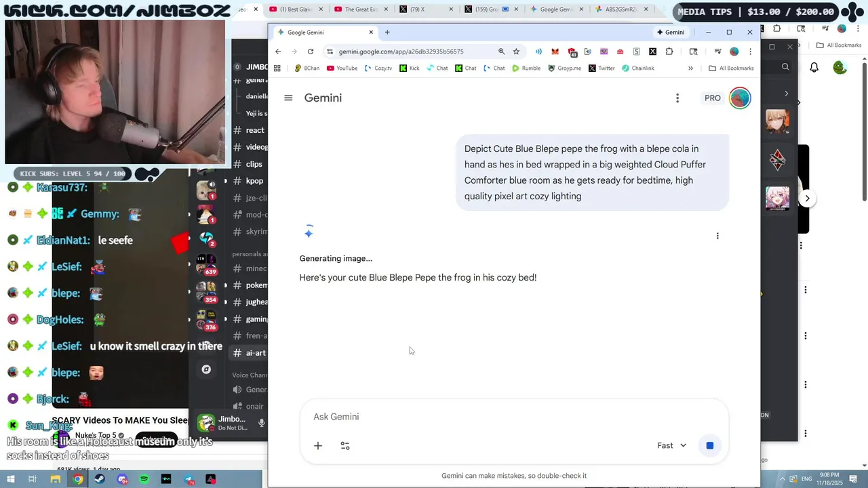868x488 pixels.
Task: Open All Bookmarks folder in Gemini window
Action: tap(731, 68)
